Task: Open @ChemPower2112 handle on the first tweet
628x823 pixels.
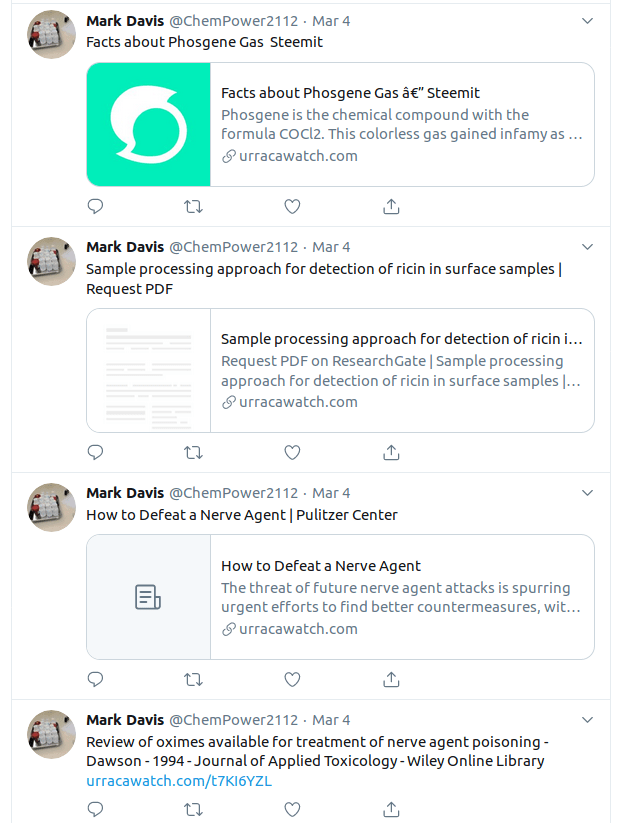Action: tap(233, 21)
